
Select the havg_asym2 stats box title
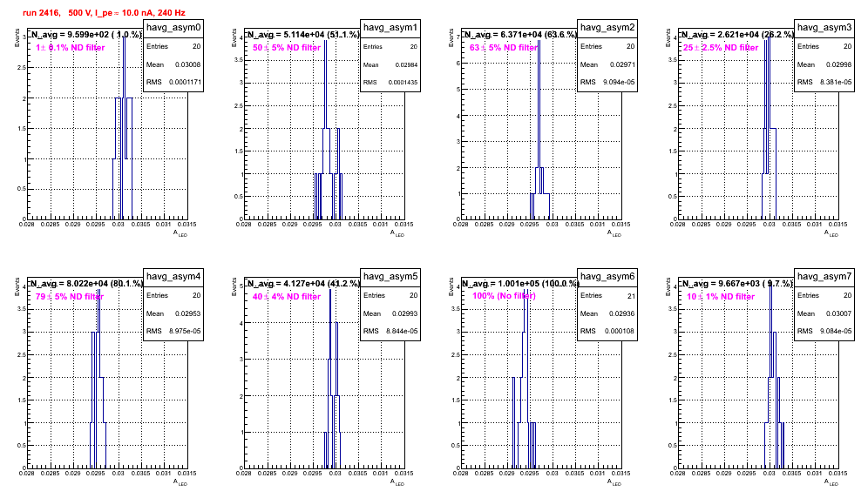click(x=607, y=28)
